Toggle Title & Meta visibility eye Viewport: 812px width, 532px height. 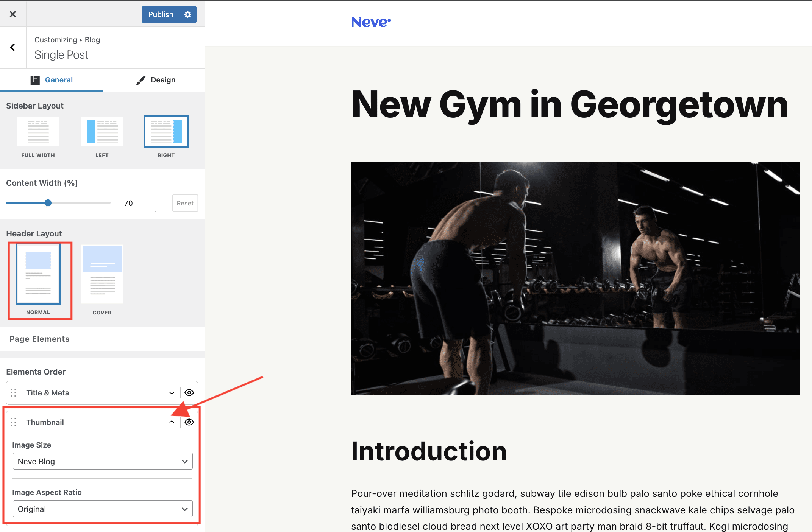click(189, 393)
